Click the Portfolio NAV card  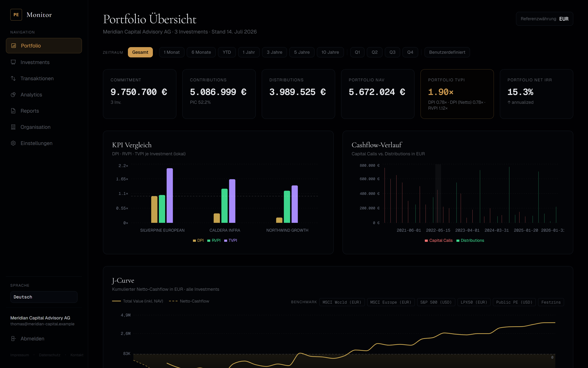pos(378,94)
